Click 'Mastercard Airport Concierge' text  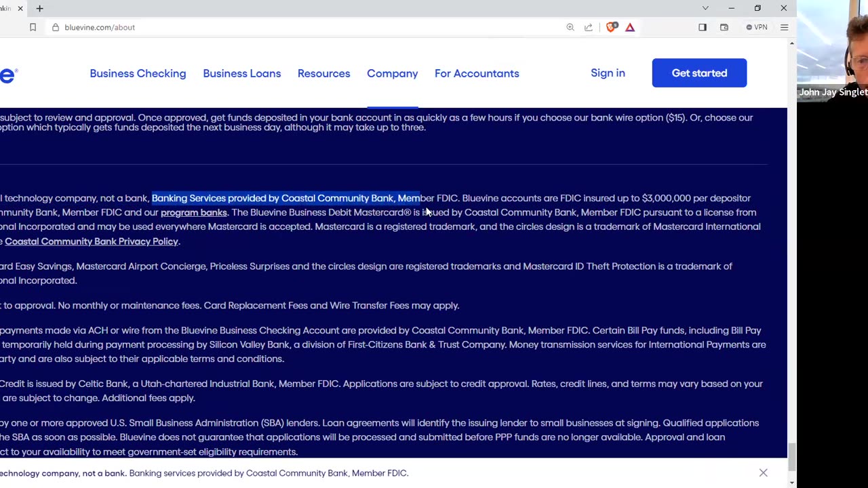click(x=140, y=266)
